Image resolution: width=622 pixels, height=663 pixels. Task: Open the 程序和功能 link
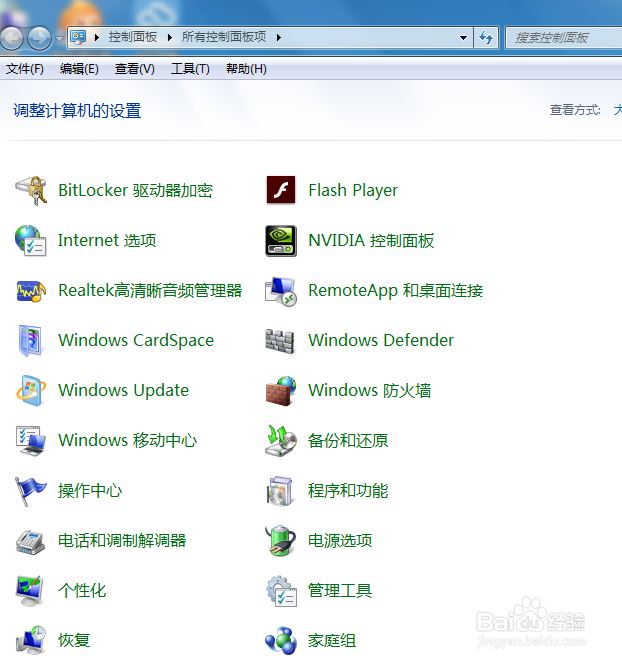(348, 491)
